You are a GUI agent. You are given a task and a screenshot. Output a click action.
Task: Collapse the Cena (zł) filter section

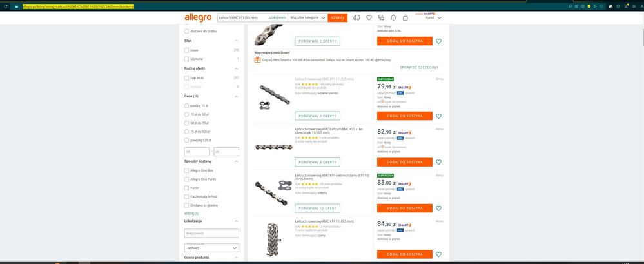click(236, 96)
